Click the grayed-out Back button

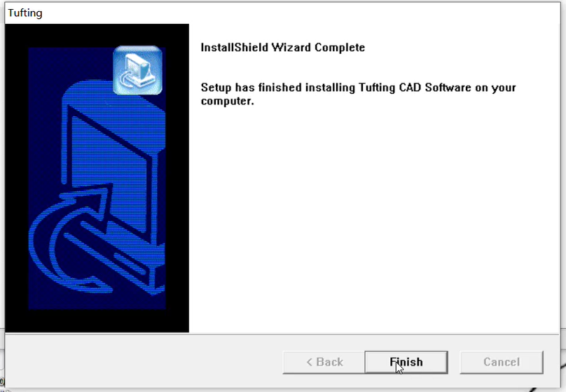(324, 362)
